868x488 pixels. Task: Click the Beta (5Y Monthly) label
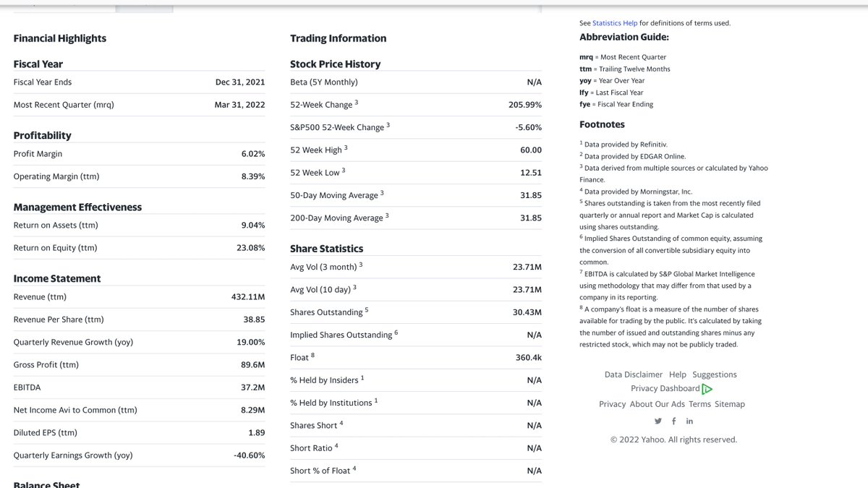[x=325, y=82]
